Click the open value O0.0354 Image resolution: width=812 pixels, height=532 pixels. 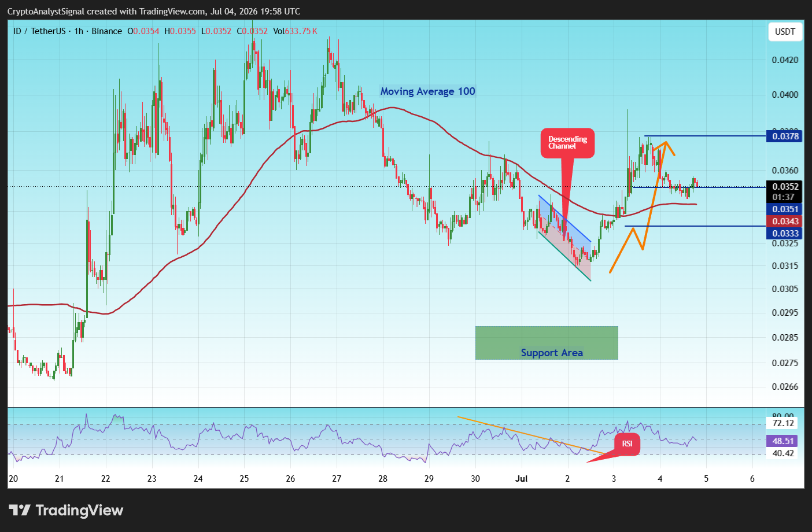pyautogui.click(x=143, y=31)
